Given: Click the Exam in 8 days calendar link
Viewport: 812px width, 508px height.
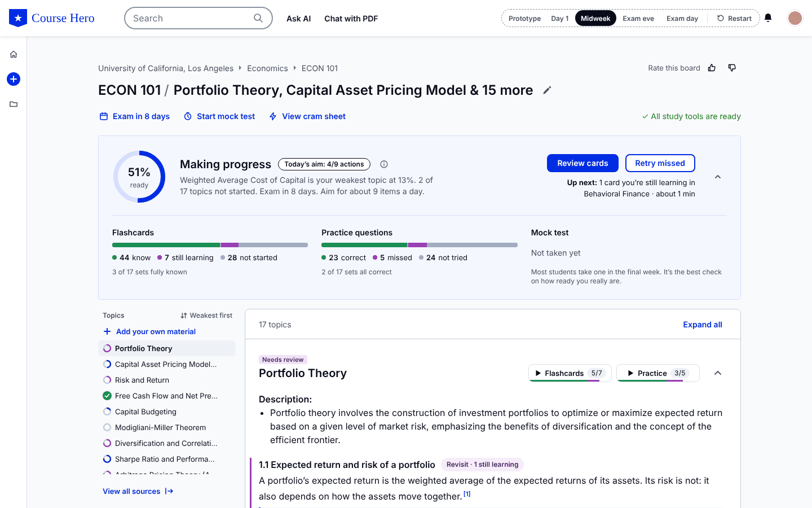Looking at the screenshot, I should (x=135, y=116).
